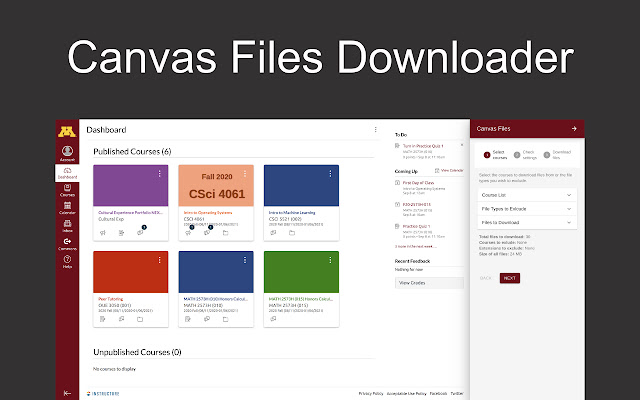Go to step 1 Select courses
Screen dimensions: 640x400
pos(495,155)
